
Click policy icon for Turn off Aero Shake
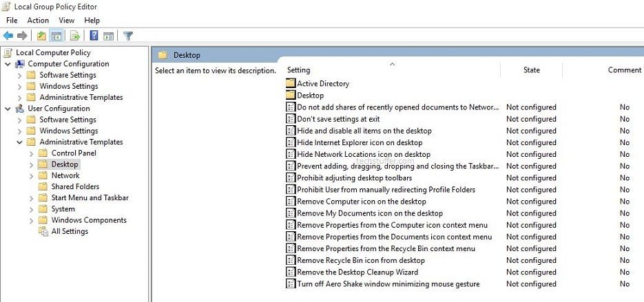coord(291,284)
